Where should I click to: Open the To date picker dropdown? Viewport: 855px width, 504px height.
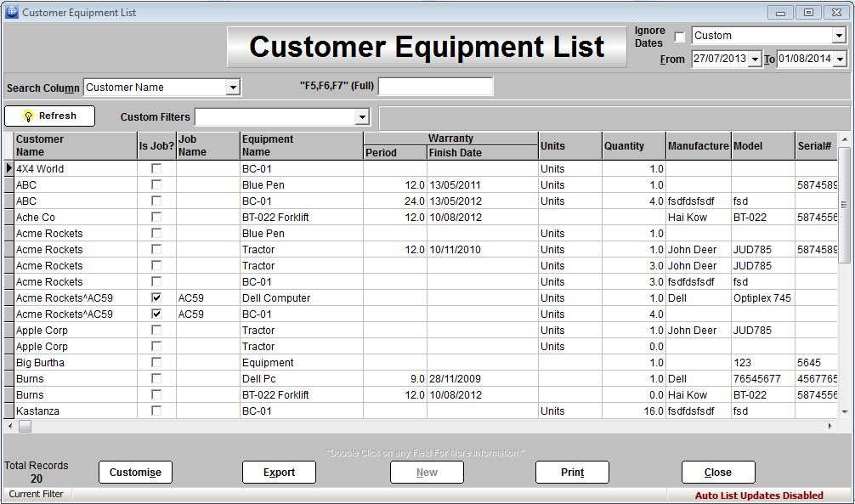840,59
